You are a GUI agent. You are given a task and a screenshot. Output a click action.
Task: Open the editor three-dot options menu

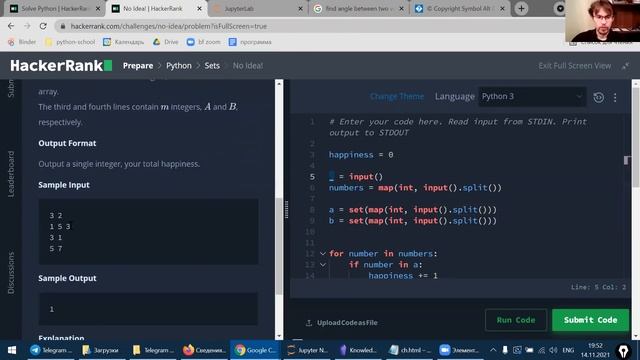(x=615, y=98)
